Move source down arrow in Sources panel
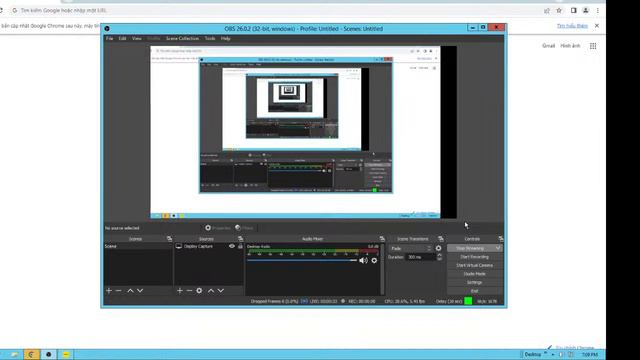This screenshot has width=640, height=360. [221, 291]
